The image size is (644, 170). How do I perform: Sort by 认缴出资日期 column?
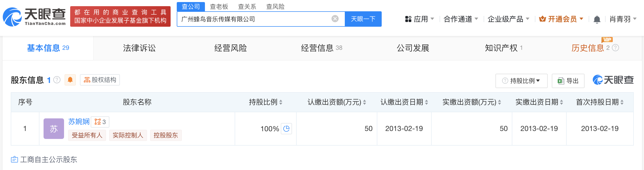pos(427,102)
